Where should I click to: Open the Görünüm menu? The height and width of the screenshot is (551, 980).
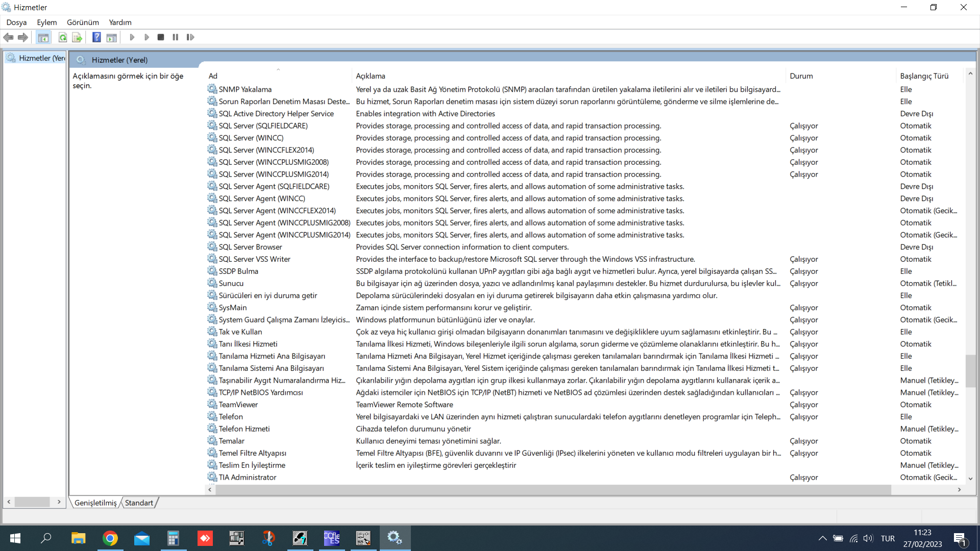(x=83, y=22)
